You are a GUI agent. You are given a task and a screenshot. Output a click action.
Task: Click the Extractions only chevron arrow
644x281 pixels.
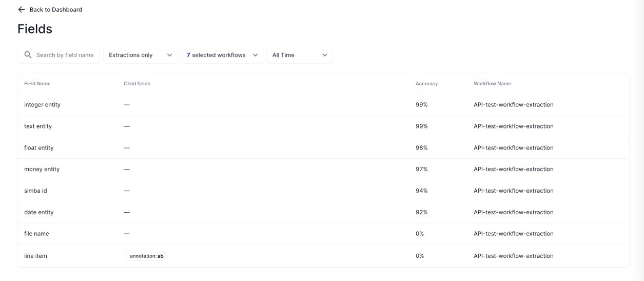tap(169, 55)
